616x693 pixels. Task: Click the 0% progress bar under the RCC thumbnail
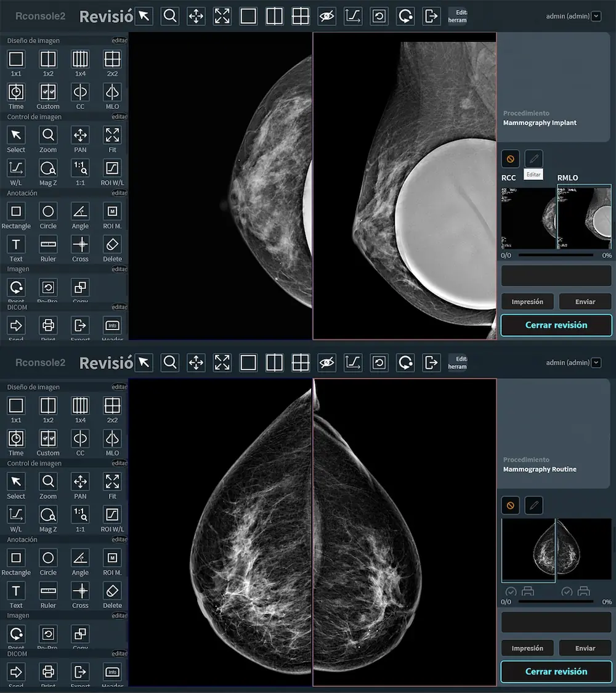(556, 255)
